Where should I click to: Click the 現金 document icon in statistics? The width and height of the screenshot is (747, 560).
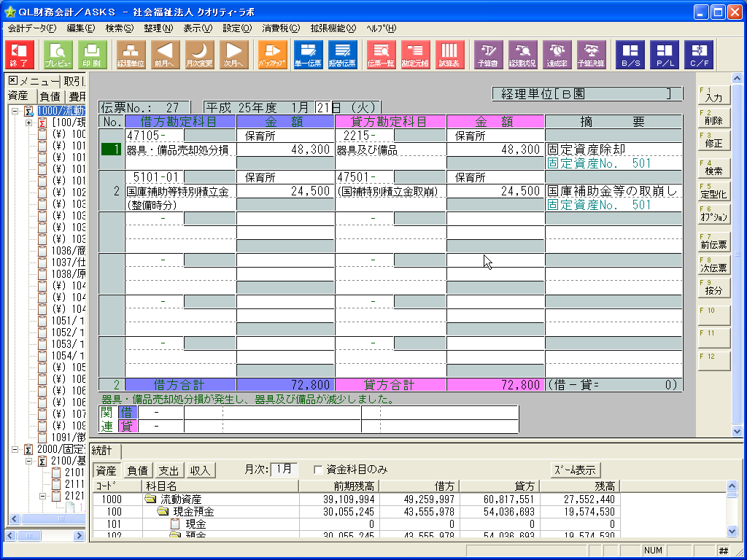click(176, 524)
